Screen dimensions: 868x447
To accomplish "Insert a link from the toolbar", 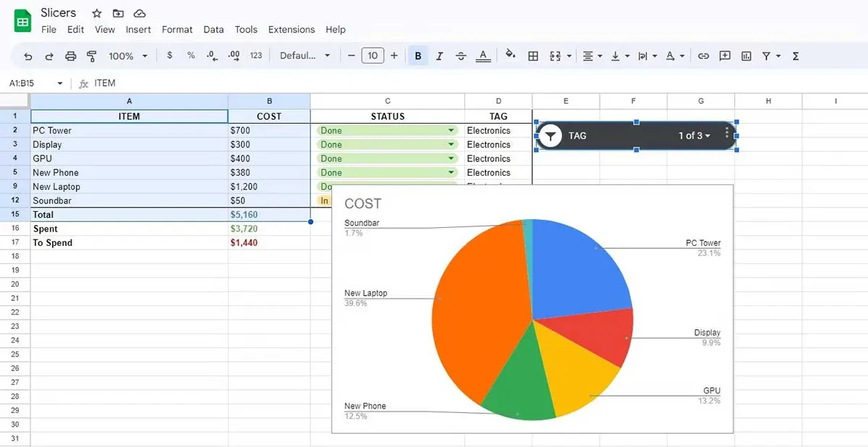I will (x=703, y=56).
